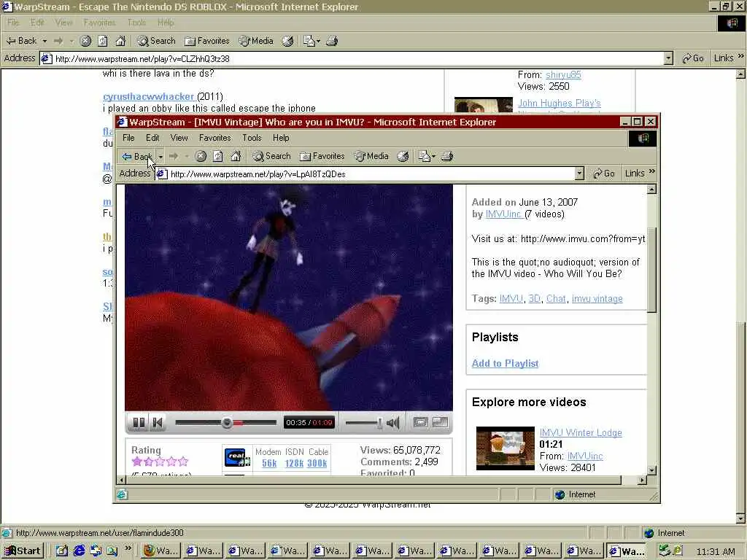The image size is (747, 560).
Task: Open the Windows Start menu
Action: (x=23, y=551)
